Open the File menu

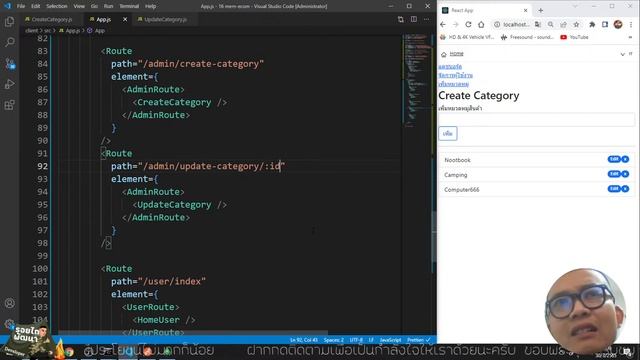click(x=21, y=6)
